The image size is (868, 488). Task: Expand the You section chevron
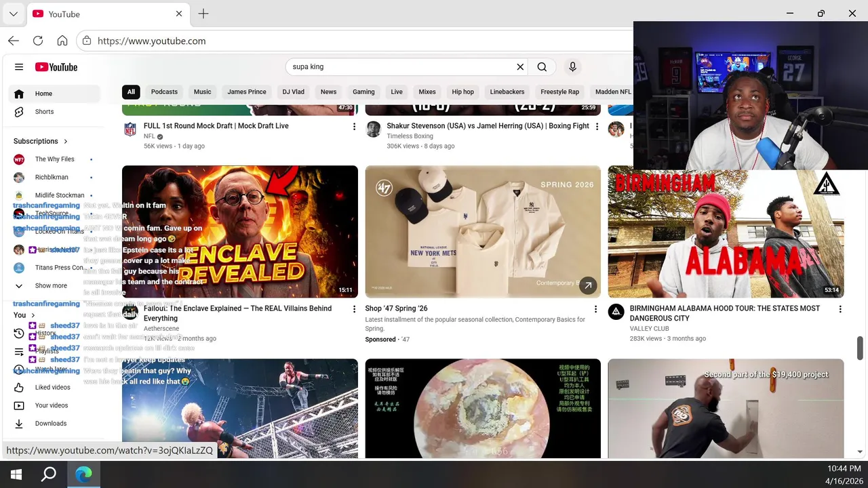pyautogui.click(x=33, y=315)
